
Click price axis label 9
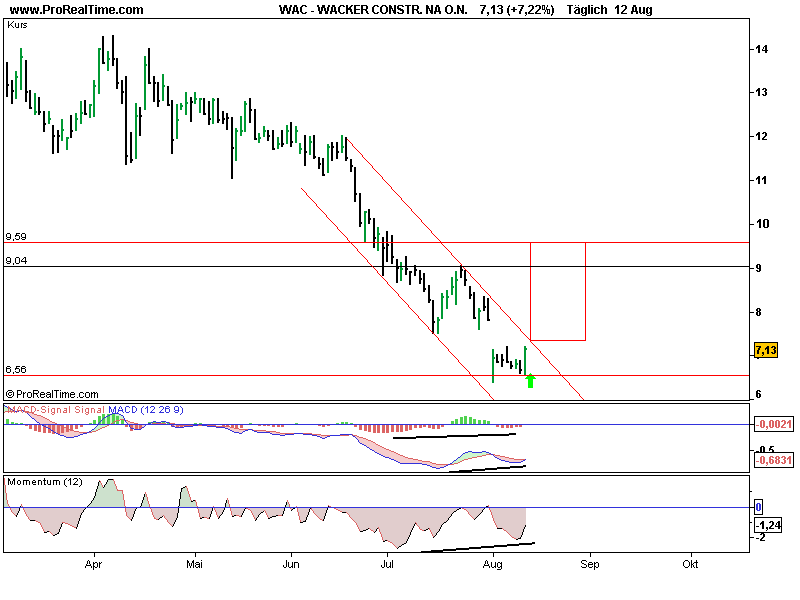pos(759,268)
